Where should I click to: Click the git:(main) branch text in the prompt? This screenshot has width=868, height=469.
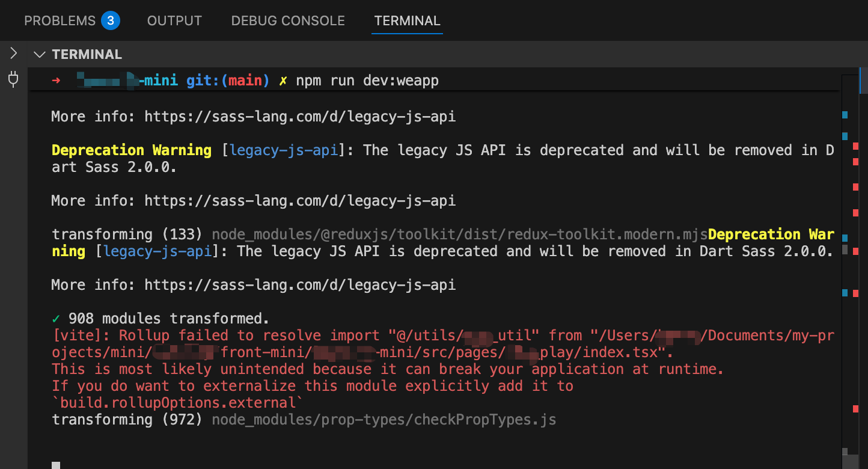pos(227,80)
